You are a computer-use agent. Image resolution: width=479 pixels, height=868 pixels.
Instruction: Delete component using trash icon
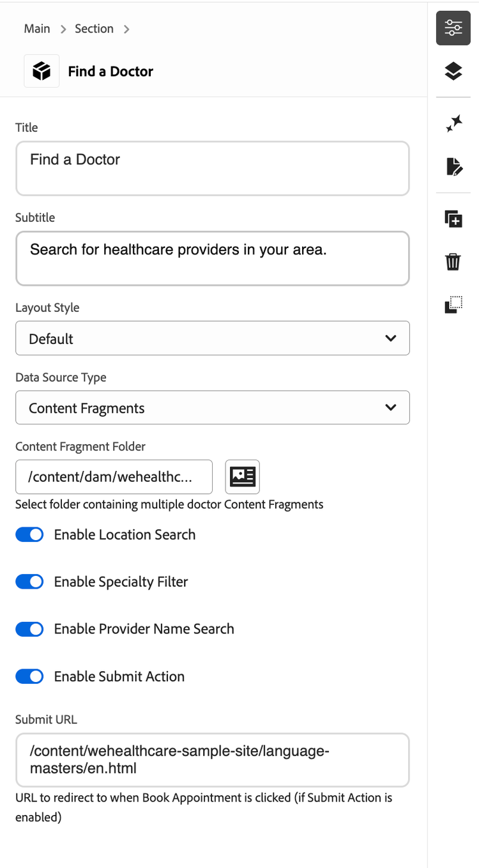453,262
